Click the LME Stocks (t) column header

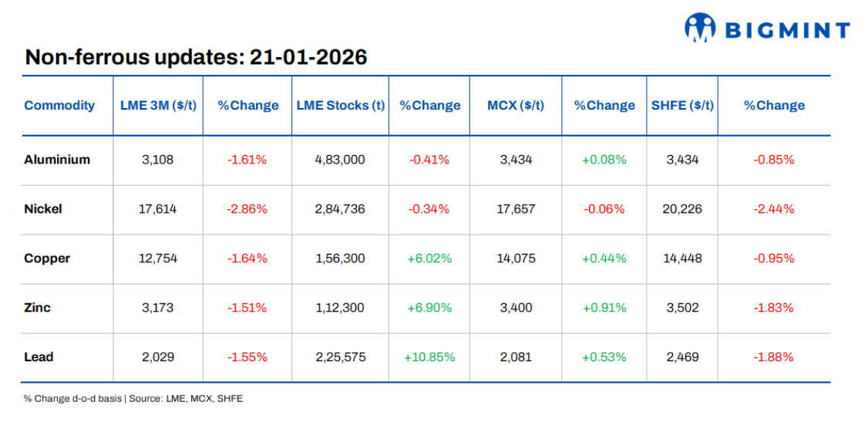pos(340,106)
